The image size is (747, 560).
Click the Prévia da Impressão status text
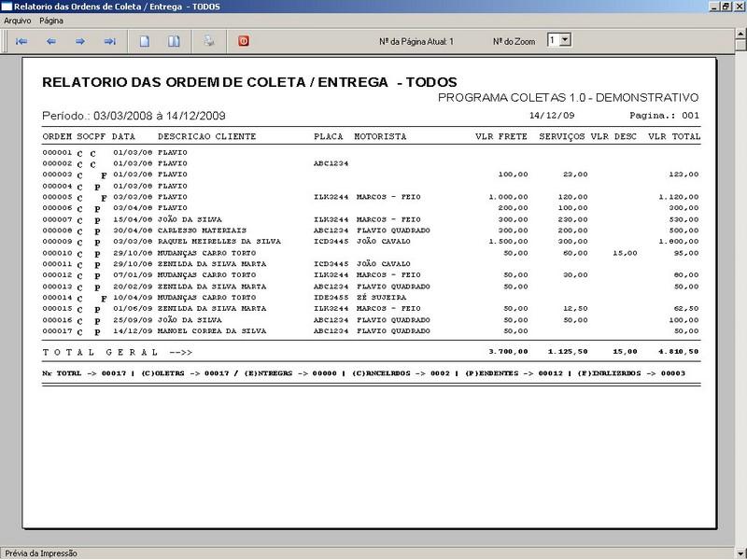[x=41, y=553]
